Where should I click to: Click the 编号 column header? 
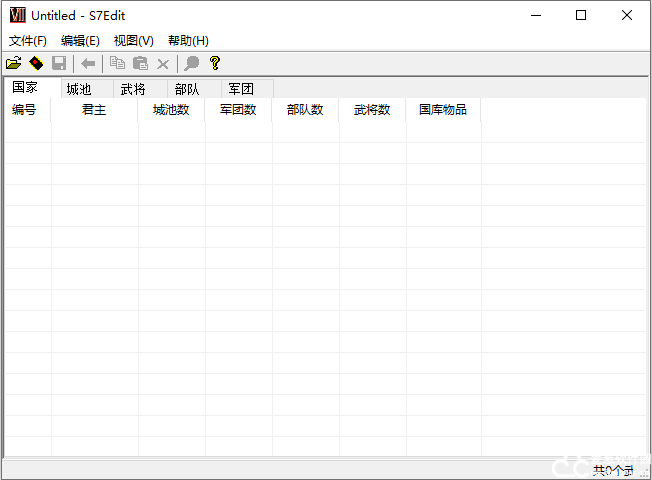click(x=25, y=110)
